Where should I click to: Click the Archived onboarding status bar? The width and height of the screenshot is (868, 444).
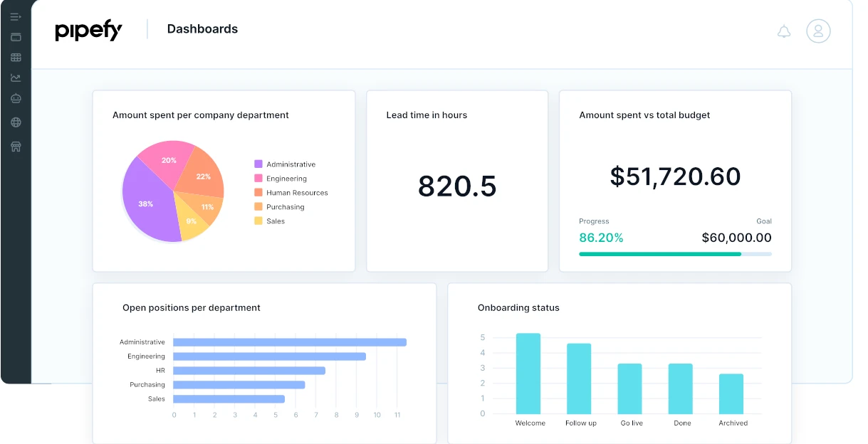tap(731, 394)
